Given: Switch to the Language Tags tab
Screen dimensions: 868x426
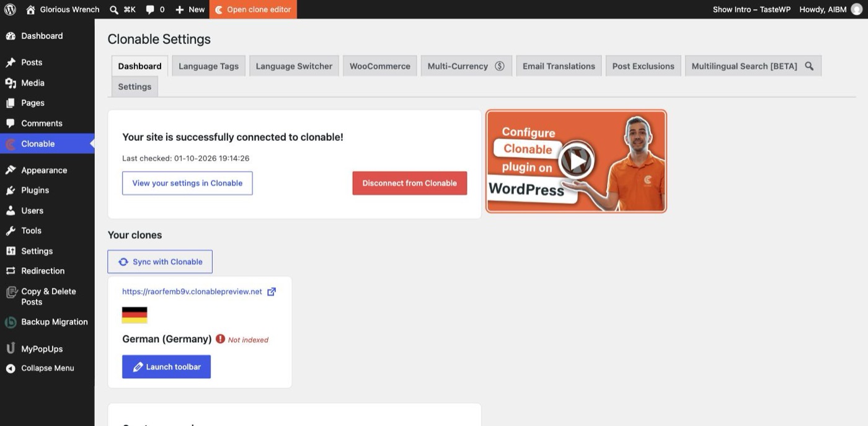Looking at the screenshot, I should pyautogui.click(x=208, y=66).
